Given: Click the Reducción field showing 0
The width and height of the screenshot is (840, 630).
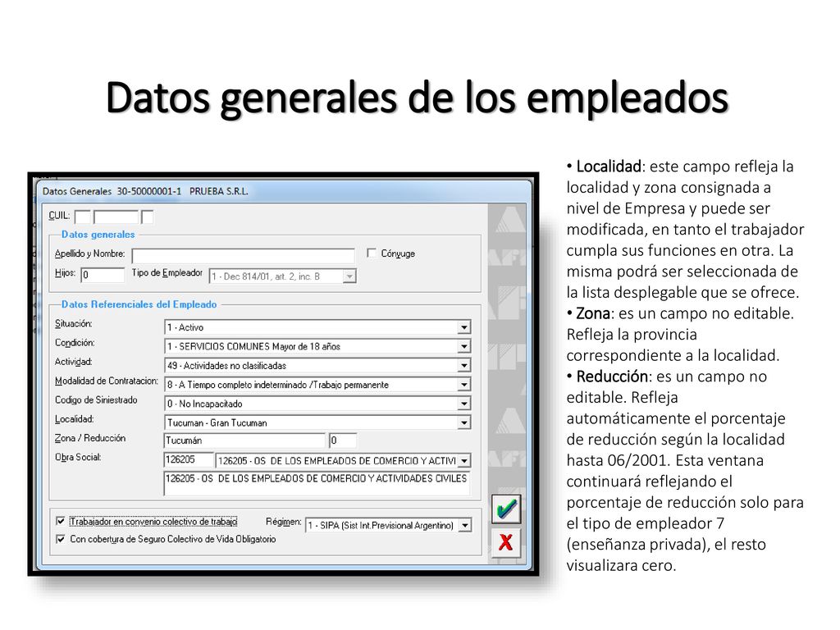Looking at the screenshot, I should click(343, 441).
